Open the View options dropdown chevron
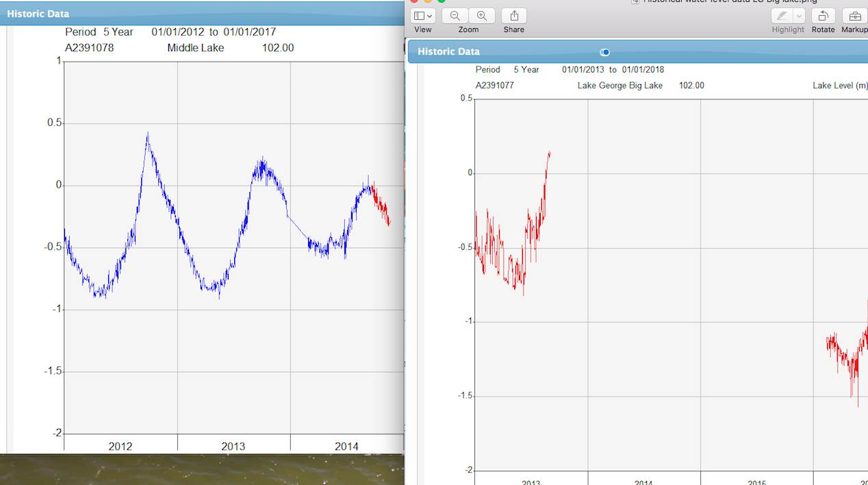Screen dimensions: 868x485 [430, 15]
